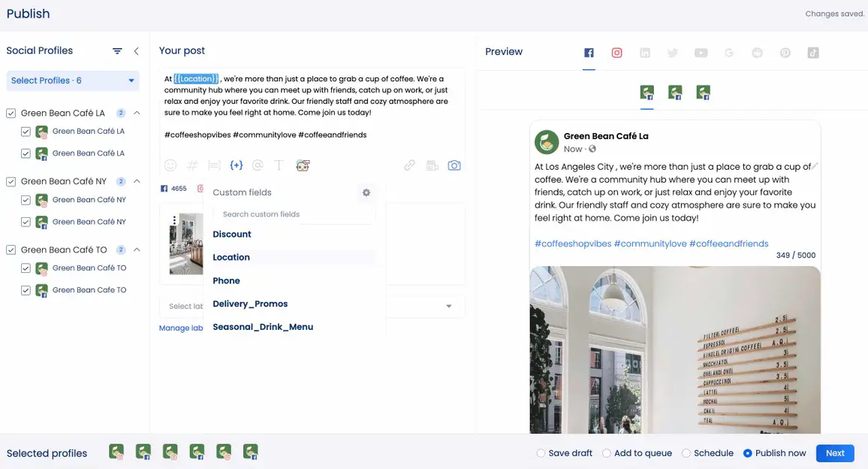The image size is (868, 469).
Task: Open the custom fields settings gear
Action: tap(366, 192)
